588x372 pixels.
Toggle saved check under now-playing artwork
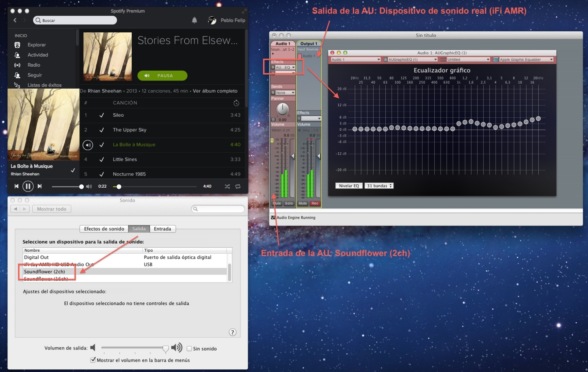[x=73, y=170]
